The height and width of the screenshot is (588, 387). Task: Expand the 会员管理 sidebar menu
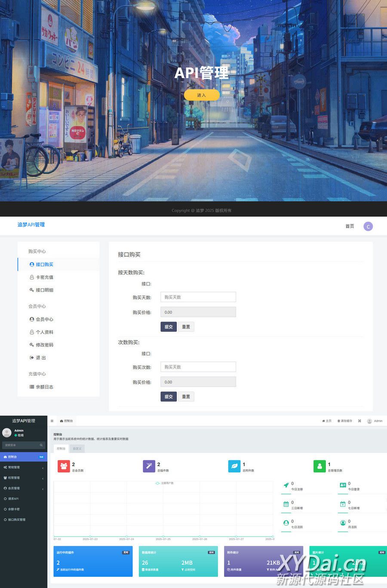point(23,488)
